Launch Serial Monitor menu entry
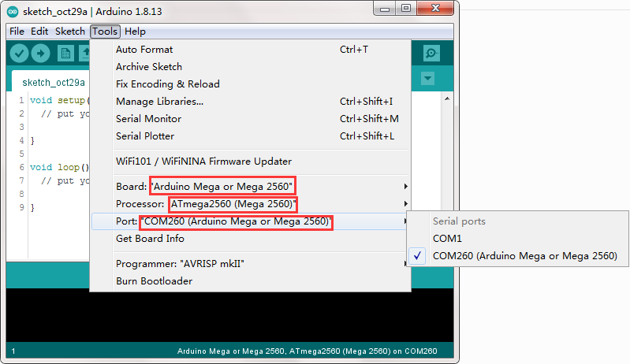This screenshot has height=364, width=630. point(250,119)
